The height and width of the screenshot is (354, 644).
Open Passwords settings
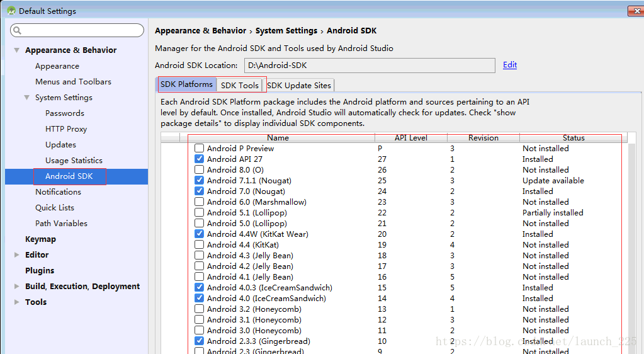point(64,113)
